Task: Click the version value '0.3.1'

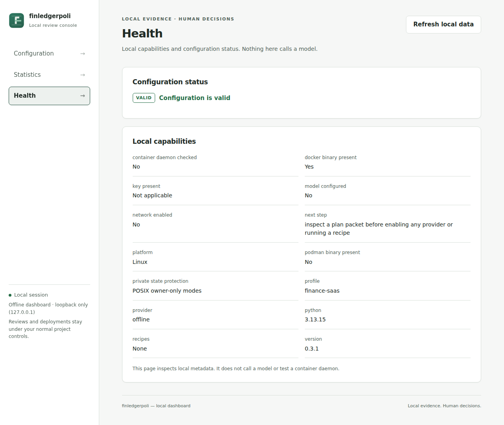Action: (x=312, y=349)
